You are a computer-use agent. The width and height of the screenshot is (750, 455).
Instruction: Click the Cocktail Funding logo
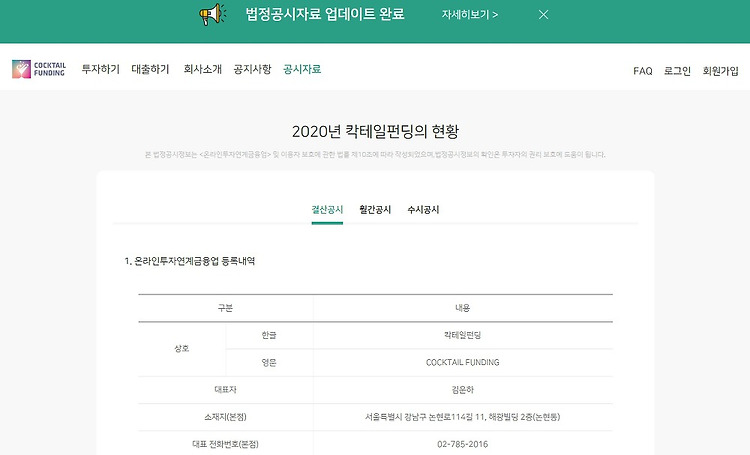click(39, 69)
